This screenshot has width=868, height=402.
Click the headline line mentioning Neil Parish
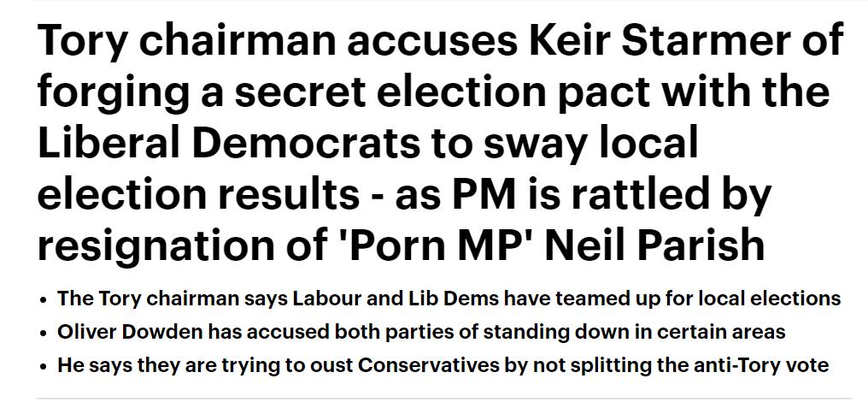[401, 245]
